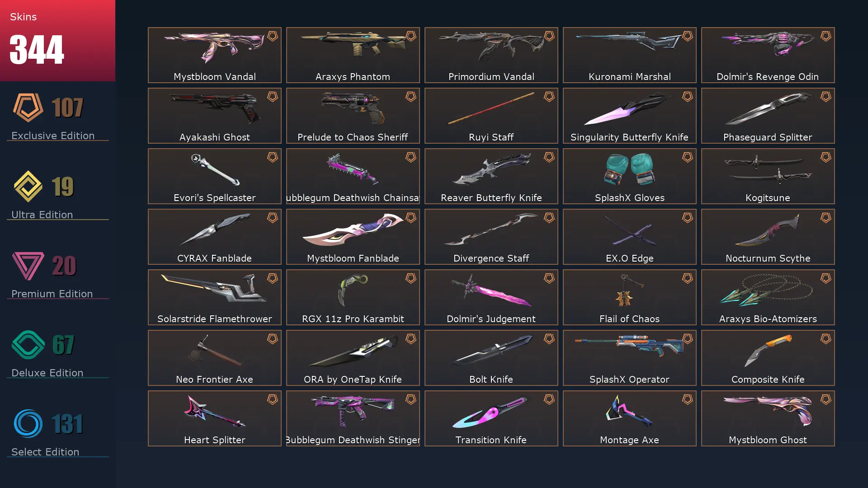
Task: Click the Select Edition blue circle icon
Action: point(28,423)
